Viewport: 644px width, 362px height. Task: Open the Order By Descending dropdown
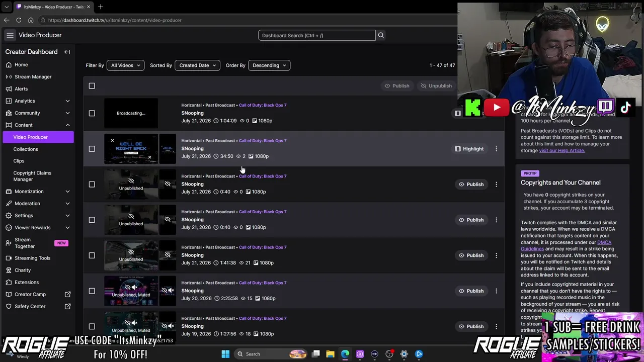(x=269, y=65)
